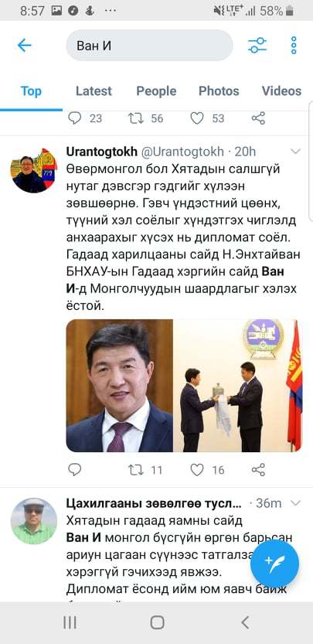Open the portrait photo of man in suit
This screenshot has height=644, width=313.
[120, 386]
